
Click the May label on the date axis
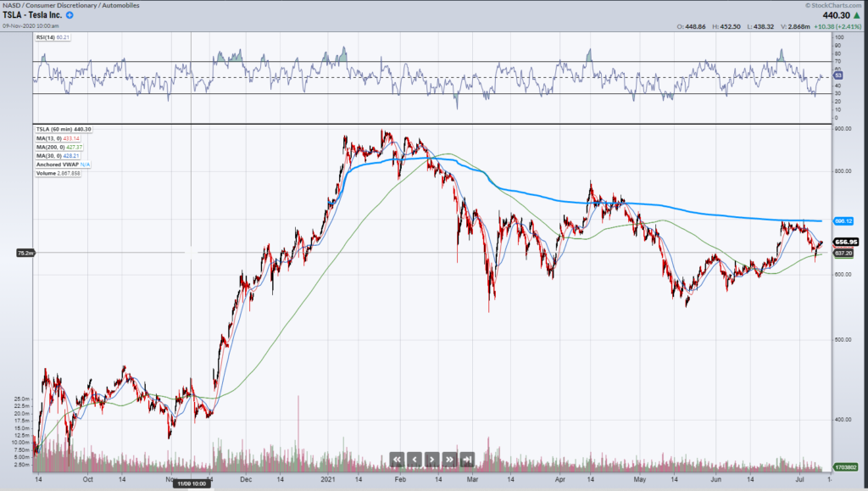point(640,479)
